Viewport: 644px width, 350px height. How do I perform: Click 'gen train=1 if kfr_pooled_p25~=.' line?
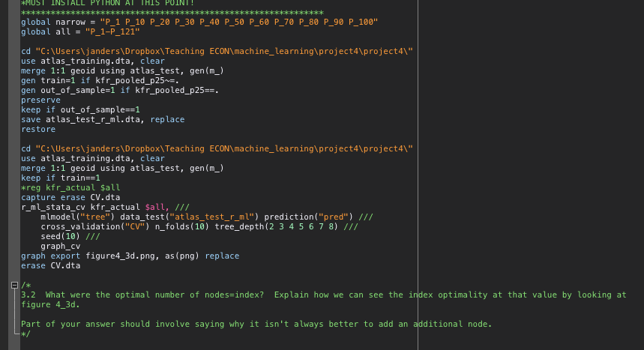click(x=100, y=80)
